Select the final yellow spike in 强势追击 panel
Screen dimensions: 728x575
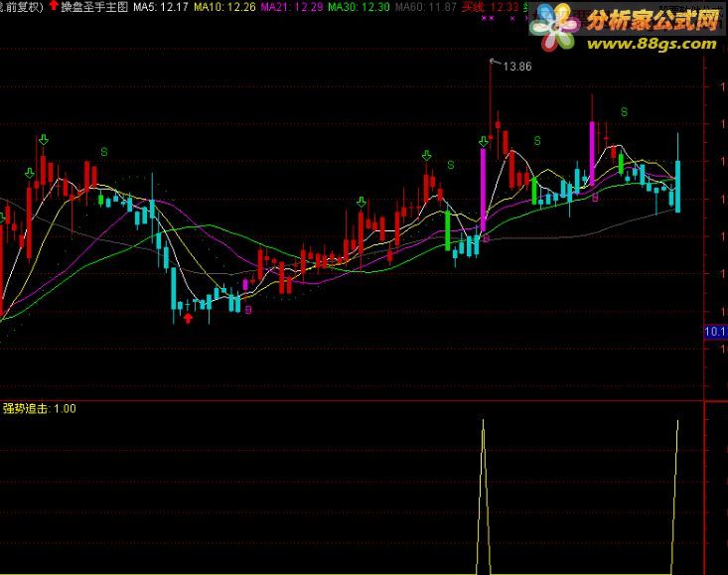click(x=674, y=497)
